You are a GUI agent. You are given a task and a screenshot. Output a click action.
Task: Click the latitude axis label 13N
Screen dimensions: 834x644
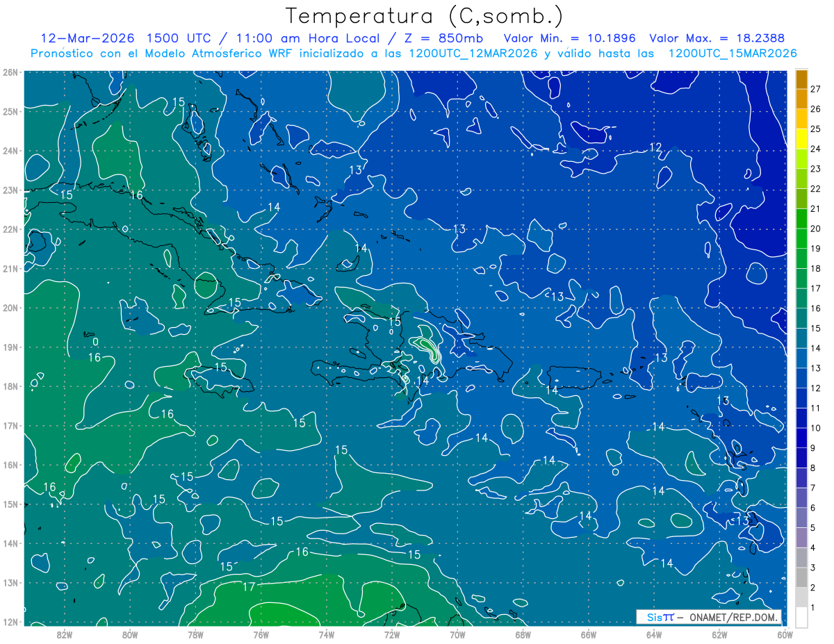10,582
